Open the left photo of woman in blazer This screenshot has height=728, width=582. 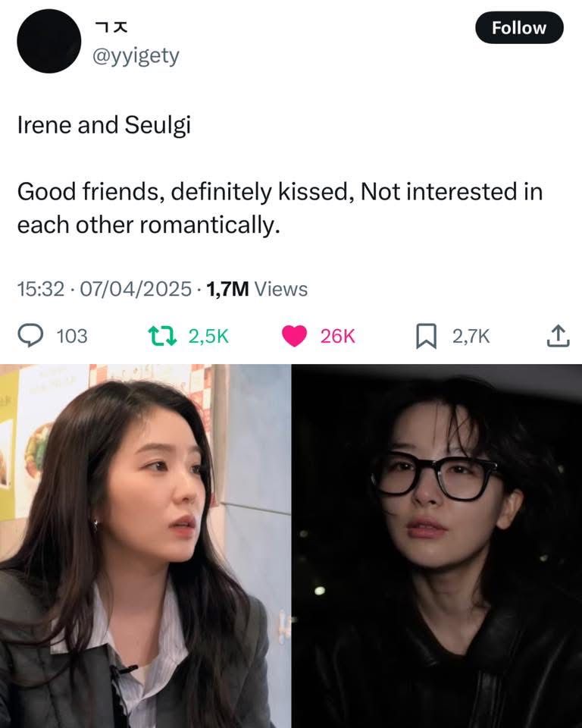click(145, 546)
